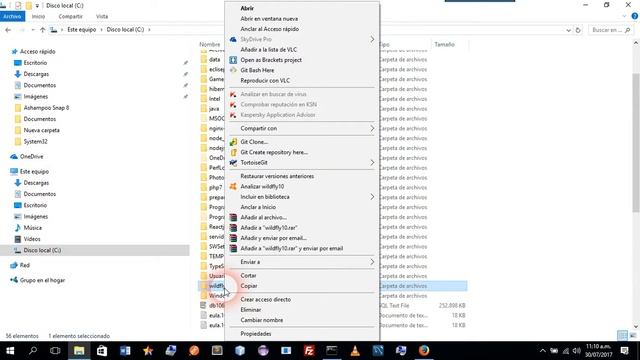The width and height of the screenshot is (640, 360).
Task: Click the WinRAR icon beside Añadir al archivo
Action: tap(233, 218)
